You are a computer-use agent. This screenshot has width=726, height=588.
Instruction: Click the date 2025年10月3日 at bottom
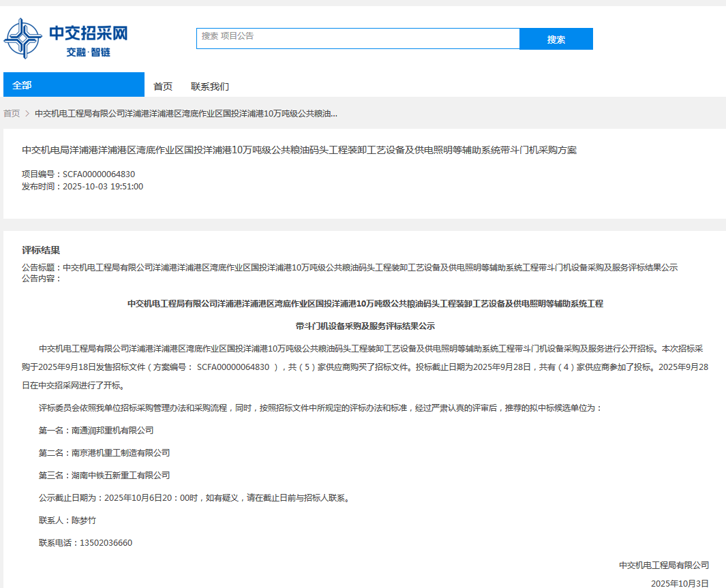[680, 583]
